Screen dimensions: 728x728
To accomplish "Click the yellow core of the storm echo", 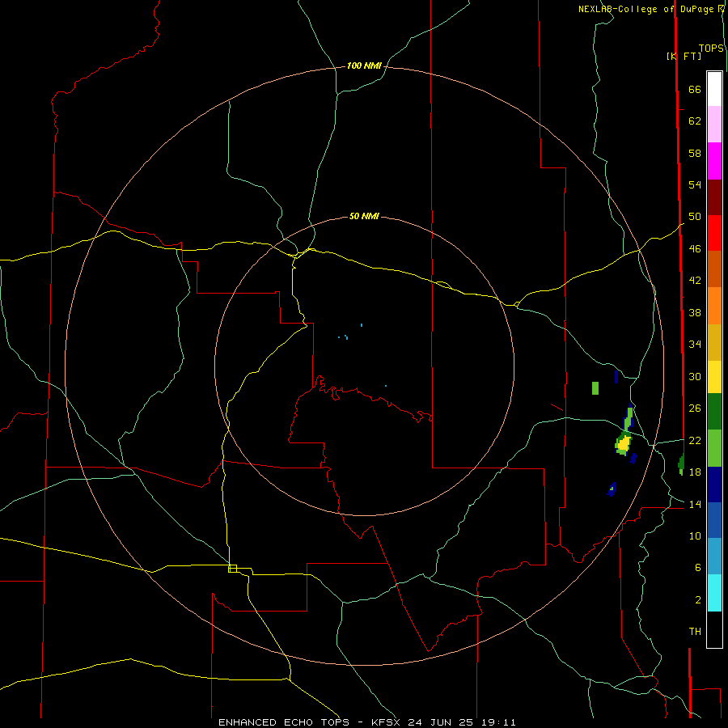I will pos(624,442).
